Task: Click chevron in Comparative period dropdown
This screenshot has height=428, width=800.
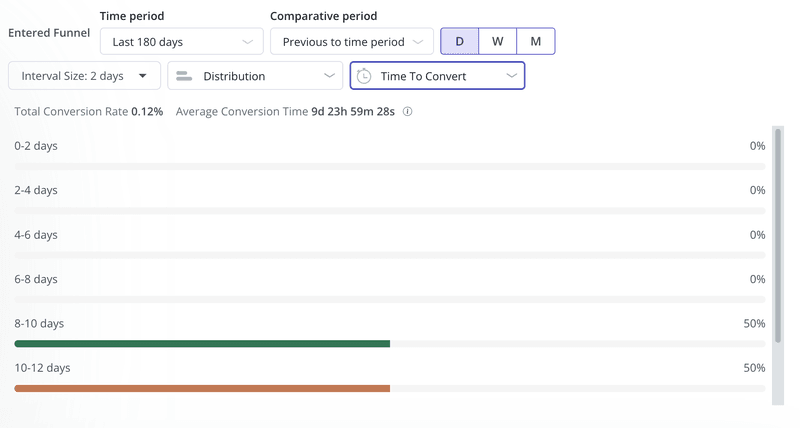Action: click(x=417, y=42)
